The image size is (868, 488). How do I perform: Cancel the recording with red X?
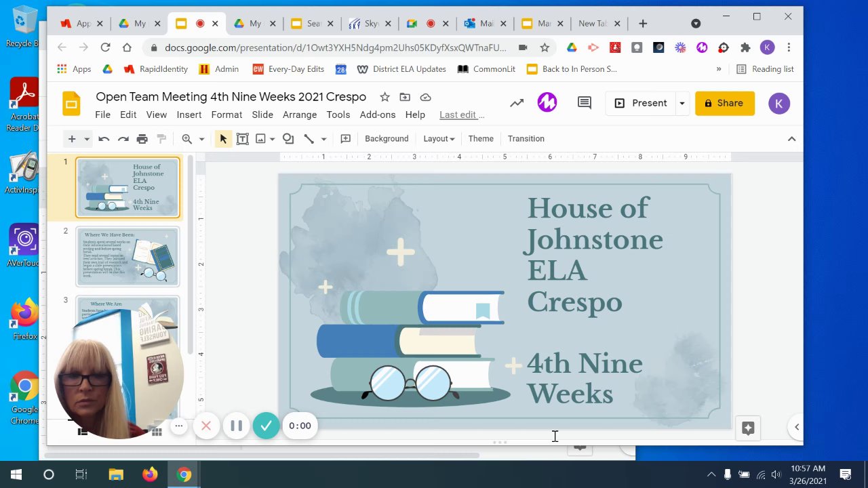point(206,426)
